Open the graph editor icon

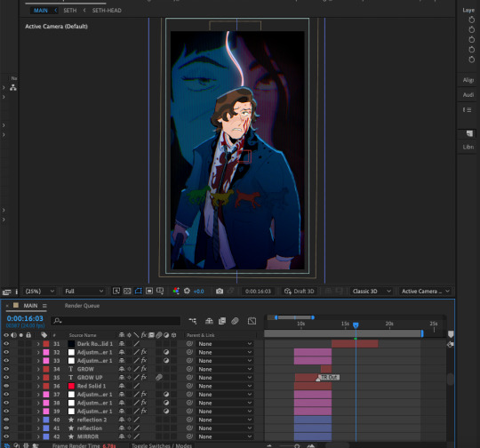252,321
